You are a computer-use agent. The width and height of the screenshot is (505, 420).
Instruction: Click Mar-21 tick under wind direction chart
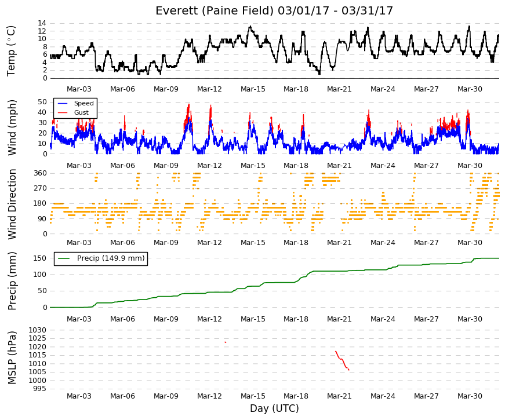[339, 243]
